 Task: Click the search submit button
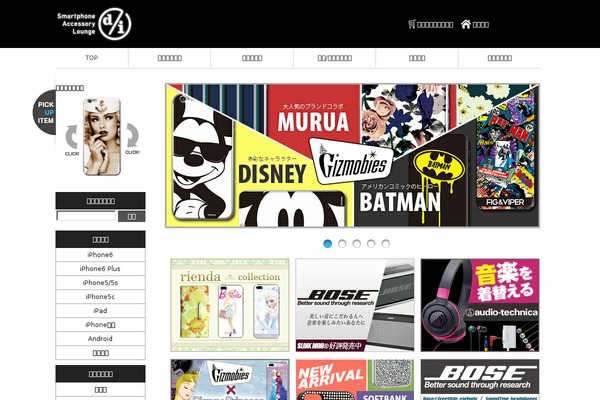point(132,216)
